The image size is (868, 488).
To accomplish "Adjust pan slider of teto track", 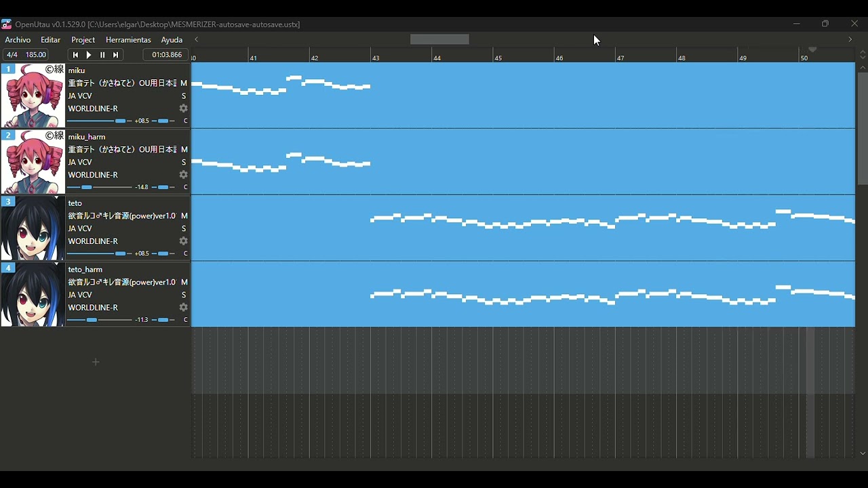I will pyautogui.click(x=163, y=254).
